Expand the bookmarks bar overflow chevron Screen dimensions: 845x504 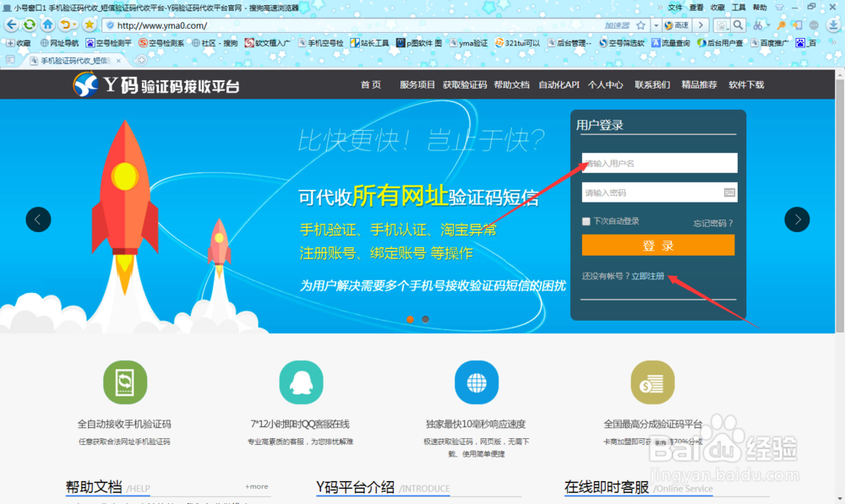(x=833, y=43)
